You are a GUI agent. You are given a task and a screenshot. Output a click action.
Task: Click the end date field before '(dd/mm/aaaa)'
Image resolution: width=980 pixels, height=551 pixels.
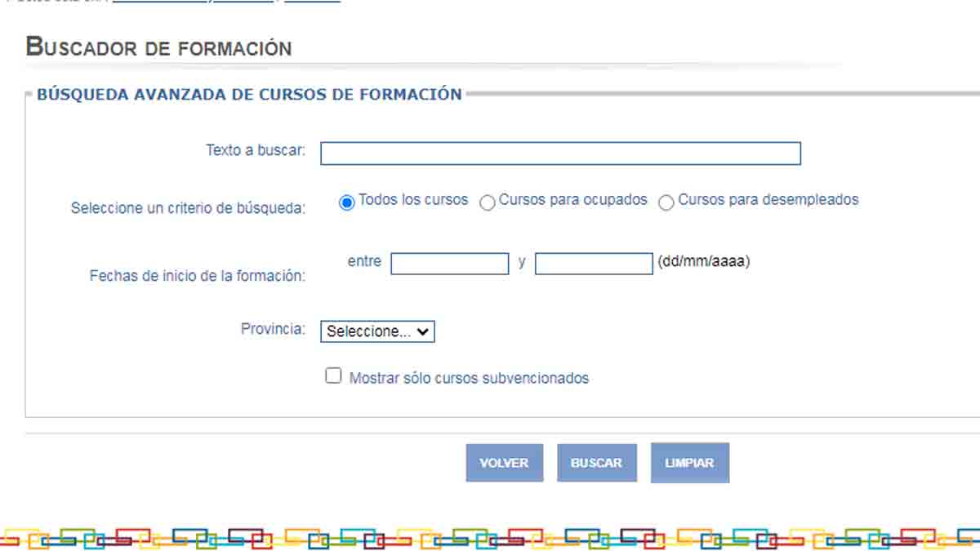594,264
